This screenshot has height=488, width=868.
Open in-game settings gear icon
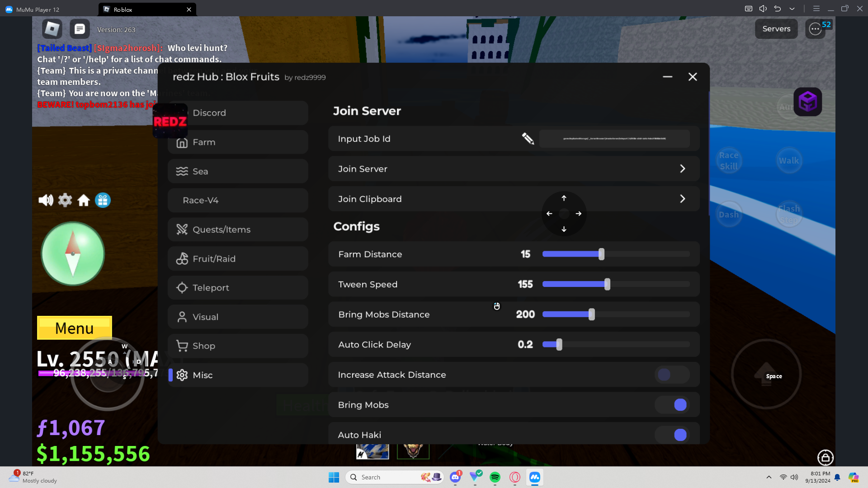pyautogui.click(x=65, y=200)
